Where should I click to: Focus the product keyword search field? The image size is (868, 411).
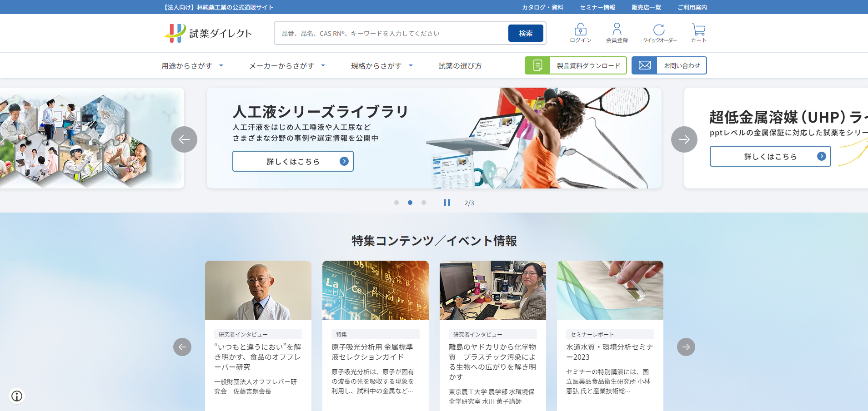pyautogui.click(x=391, y=33)
